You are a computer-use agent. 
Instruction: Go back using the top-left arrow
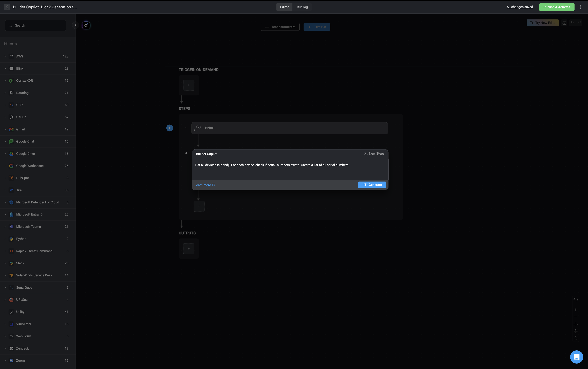pyautogui.click(x=7, y=7)
